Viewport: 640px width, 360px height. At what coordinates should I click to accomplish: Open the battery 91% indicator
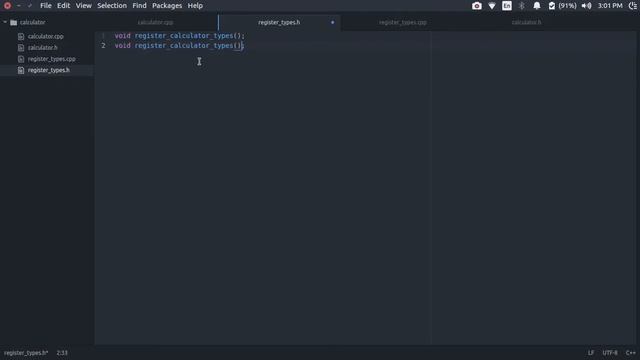[562, 6]
